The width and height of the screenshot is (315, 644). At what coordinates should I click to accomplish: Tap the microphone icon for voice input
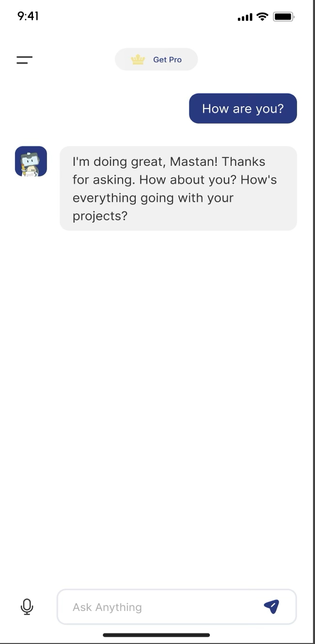pyautogui.click(x=27, y=607)
